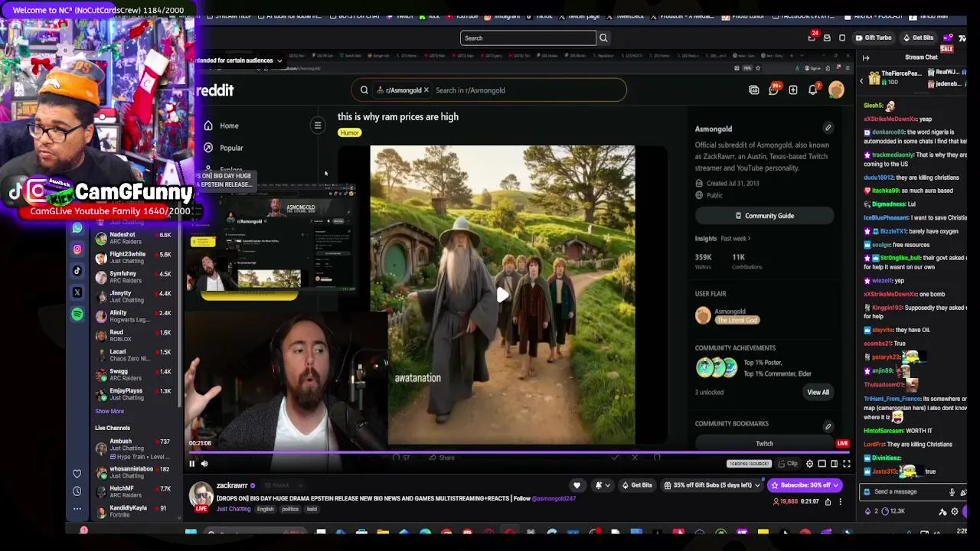Viewport: 980px width, 551px height.
Task: Remove r/Asmongold search filter chip
Action: click(x=426, y=90)
